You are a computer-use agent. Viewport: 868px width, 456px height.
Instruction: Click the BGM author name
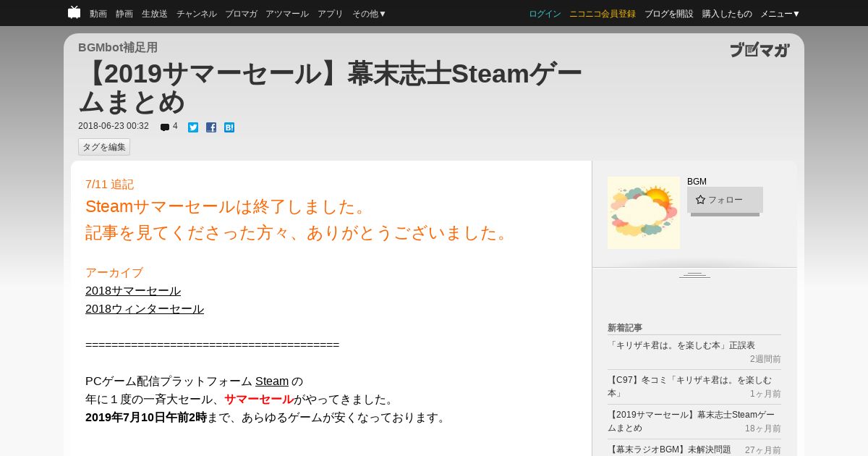point(697,182)
